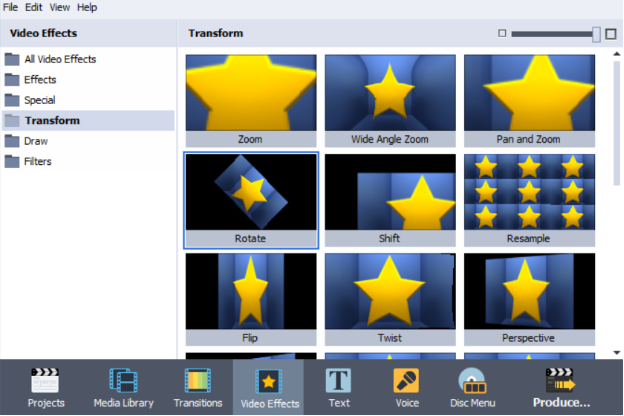Image resolution: width=624 pixels, height=416 pixels.
Task: Open the Transitions section
Action: (198, 387)
